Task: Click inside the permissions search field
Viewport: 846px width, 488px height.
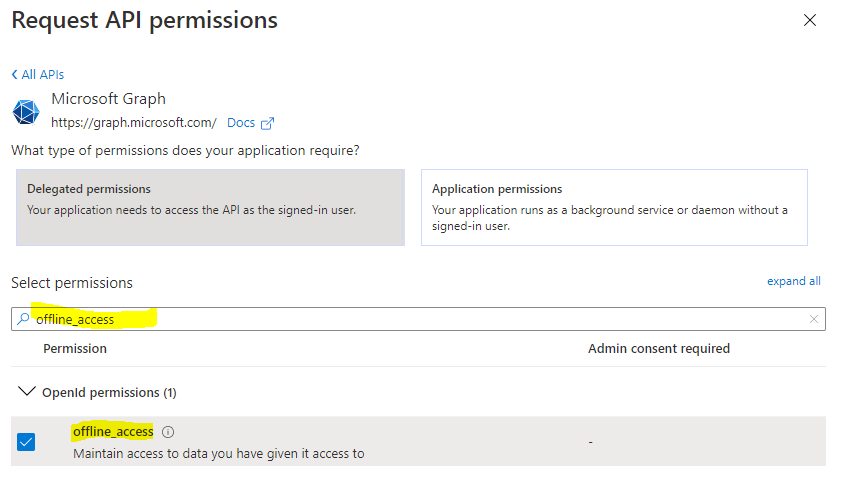Action: point(418,319)
